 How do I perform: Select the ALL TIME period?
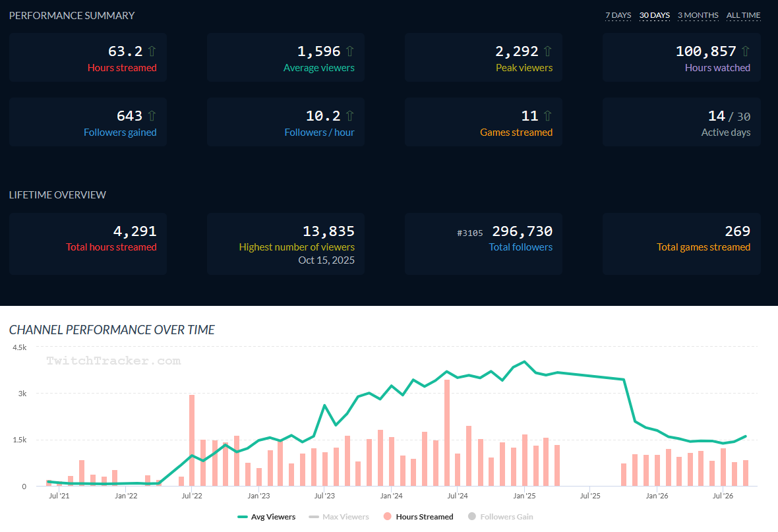pyautogui.click(x=743, y=15)
